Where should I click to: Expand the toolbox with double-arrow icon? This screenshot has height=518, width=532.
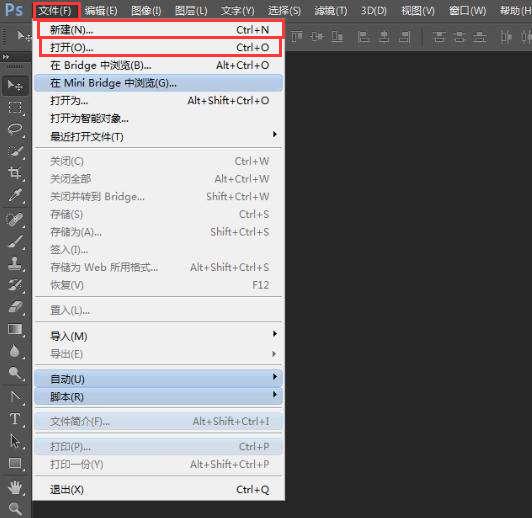pyautogui.click(x=6, y=57)
